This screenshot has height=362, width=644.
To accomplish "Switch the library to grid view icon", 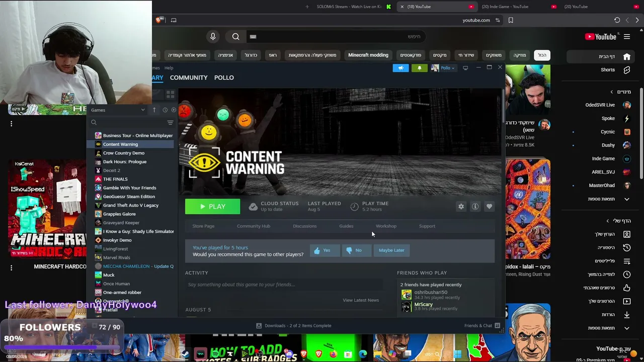I will (x=170, y=94).
